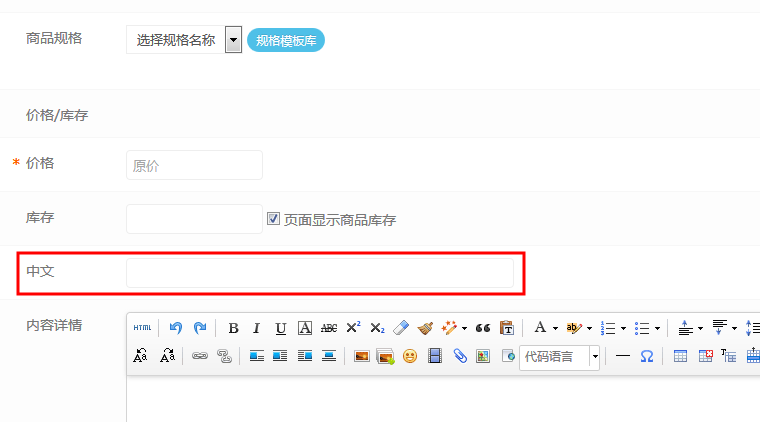Click the blockquote quotation icon
Screen dimensions: 760x422
[x=483, y=328]
